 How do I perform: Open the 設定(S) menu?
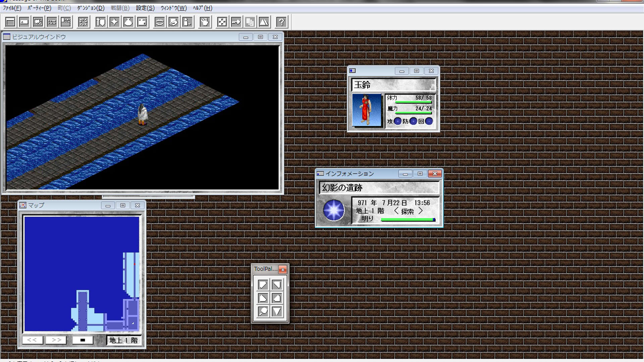click(145, 8)
